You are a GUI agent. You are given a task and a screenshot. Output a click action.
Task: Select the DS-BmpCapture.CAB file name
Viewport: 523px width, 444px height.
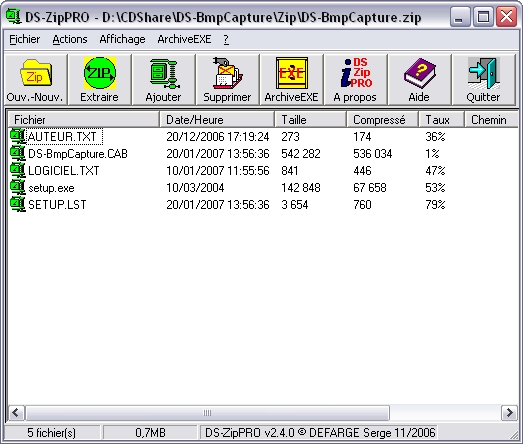pyautogui.click(x=78, y=154)
